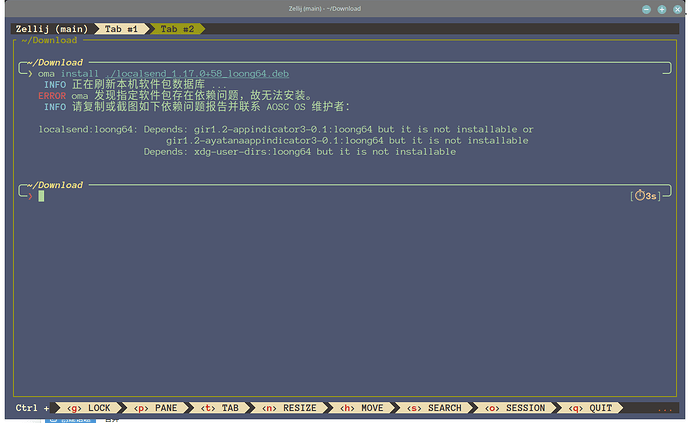Image resolution: width=690 pixels, height=423 pixels.
Task: Click the TAB mode hint
Action: pyautogui.click(x=220, y=408)
